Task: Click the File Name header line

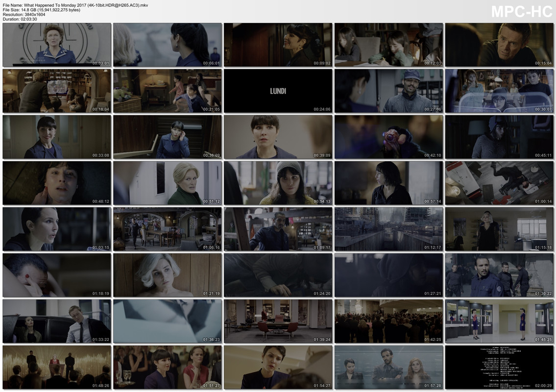Action: 75,5
